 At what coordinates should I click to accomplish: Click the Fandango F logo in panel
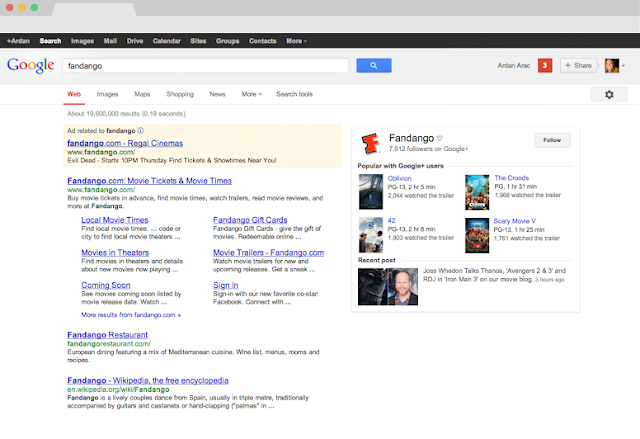click(x=371, y=143)
